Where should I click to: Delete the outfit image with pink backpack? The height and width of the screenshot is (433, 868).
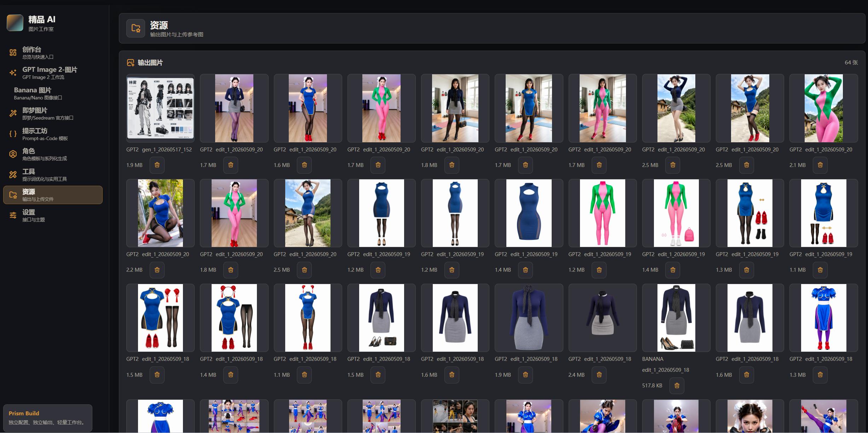tap(673, 270)
